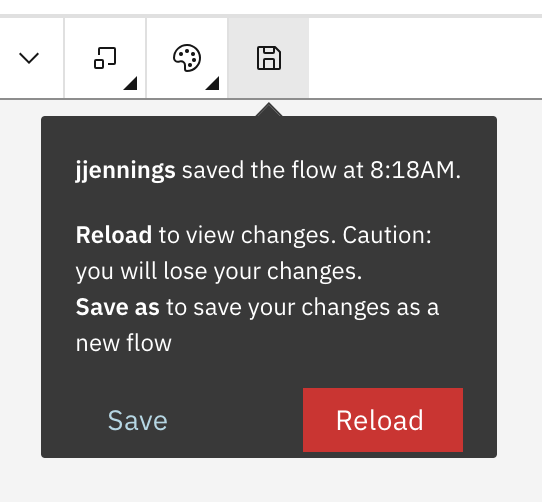Open the resize icon's corner triangle menu
The image size is (542, 502).
point(130,83)
